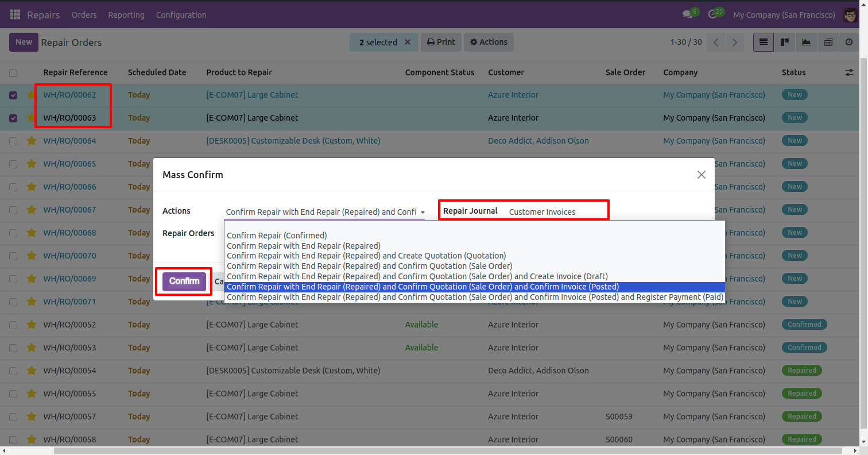Uncheck the WH/RO/00063 row checkbox
Image resolution: width=868 pixels, height=455 pixels.
[x=13, y=118]
